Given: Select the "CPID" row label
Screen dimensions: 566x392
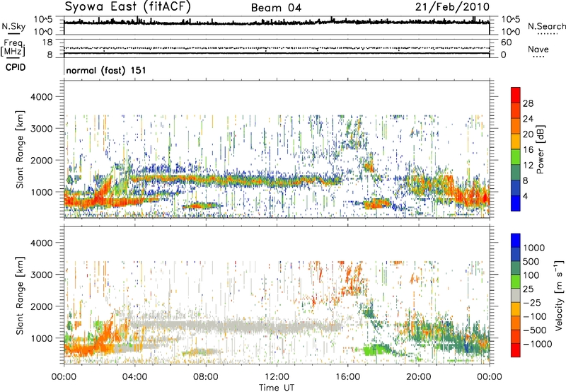Looking at the screenshot, I should coord(16,67).
